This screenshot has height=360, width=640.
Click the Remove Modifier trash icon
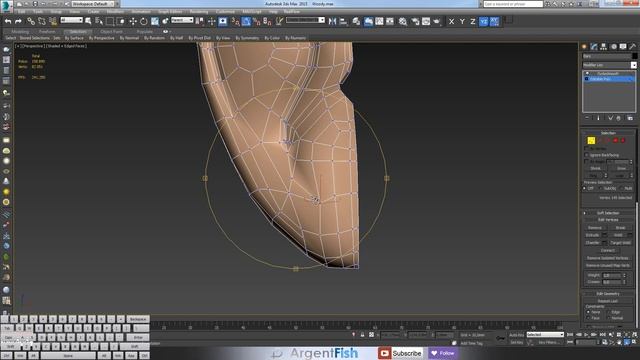point(619,118)
